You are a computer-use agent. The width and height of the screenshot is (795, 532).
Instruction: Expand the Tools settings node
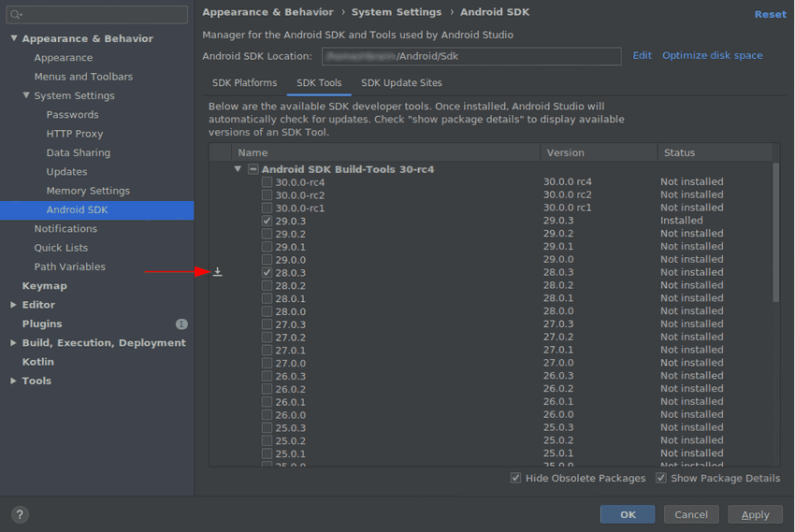[x=14, y=381]
